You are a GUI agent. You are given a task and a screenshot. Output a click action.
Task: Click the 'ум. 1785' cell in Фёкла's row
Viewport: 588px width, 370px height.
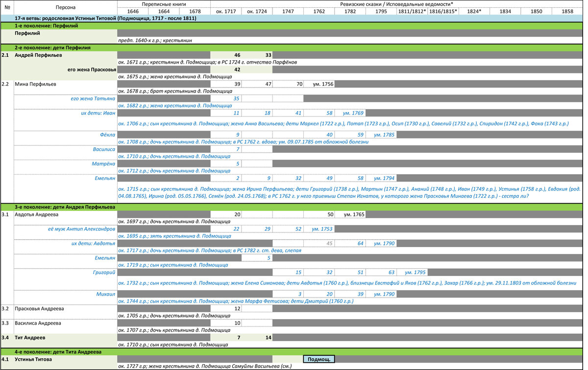[381, 135]
